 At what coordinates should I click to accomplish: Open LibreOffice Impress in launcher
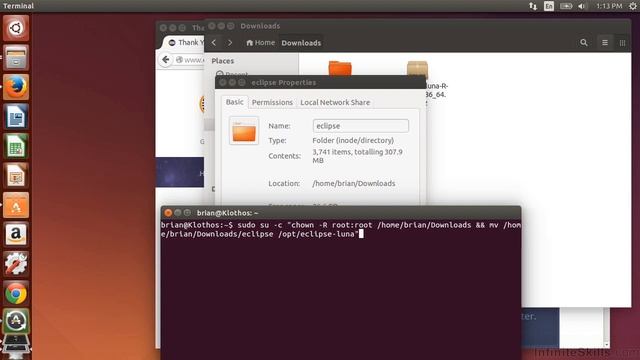click(x=16, y=176)
